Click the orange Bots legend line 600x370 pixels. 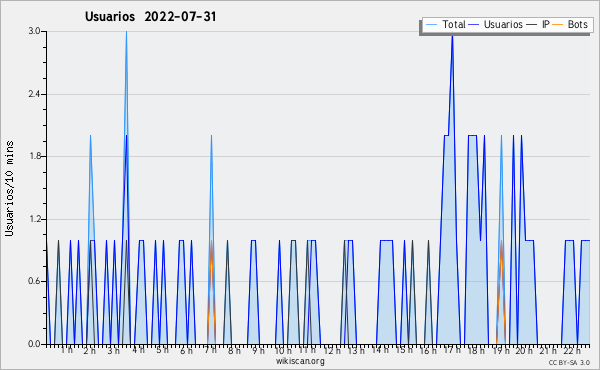[x=558, y=25]
